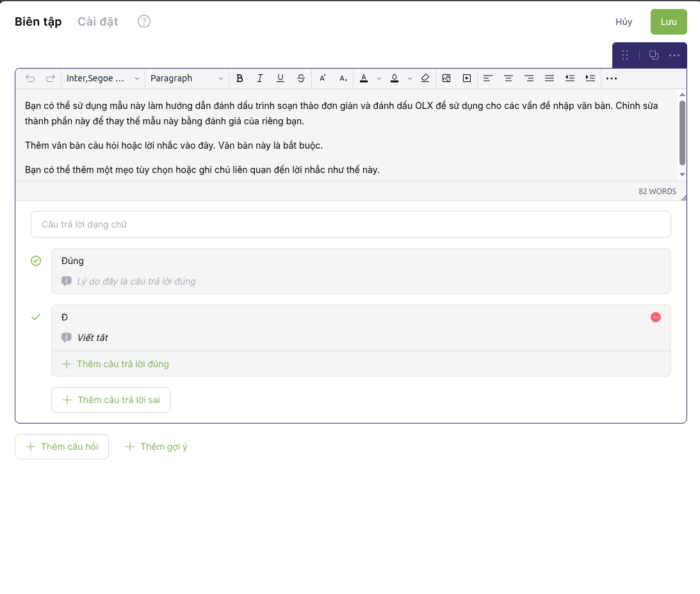Grab the drag handle for the question block
The image size is (700, 594).
[625, 55]
